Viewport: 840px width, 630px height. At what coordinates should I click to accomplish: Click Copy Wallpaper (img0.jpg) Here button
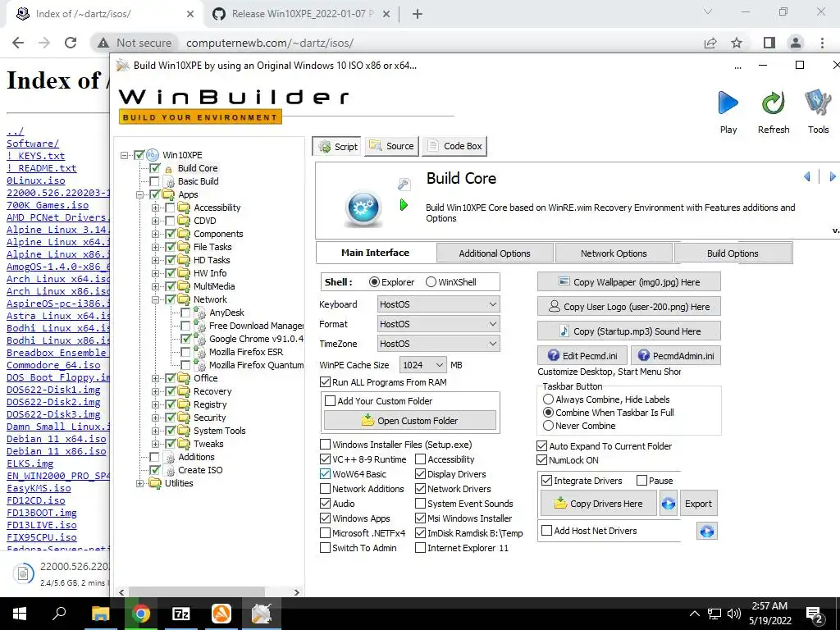[629, 282]
